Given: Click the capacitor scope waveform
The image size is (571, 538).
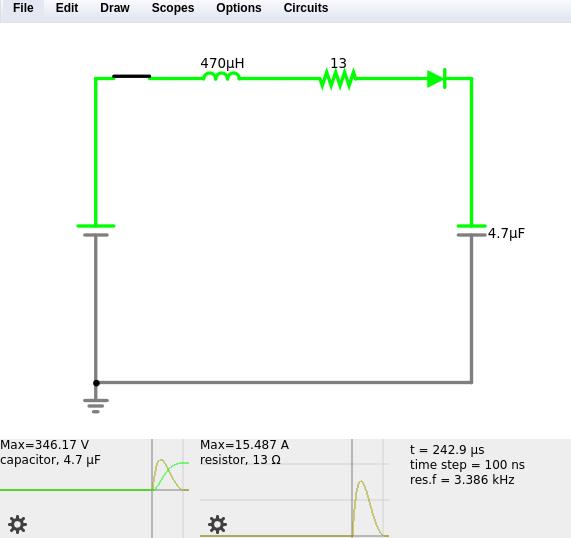Looking at the screenshot, I should click(170, 475).
